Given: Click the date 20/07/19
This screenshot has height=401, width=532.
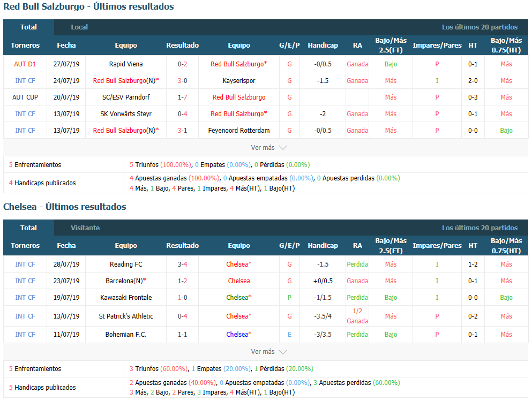Looking at the screenshot, I should pos(66,97).
